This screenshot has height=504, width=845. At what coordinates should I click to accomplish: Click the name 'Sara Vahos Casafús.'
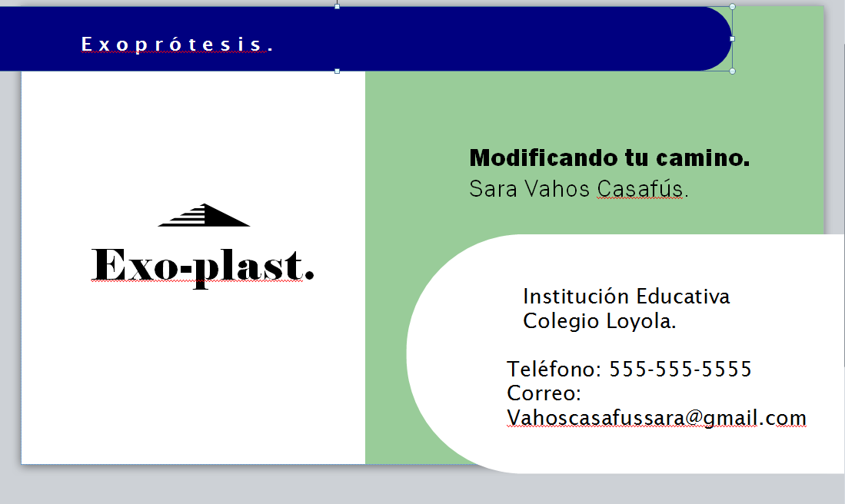[578, 189]
